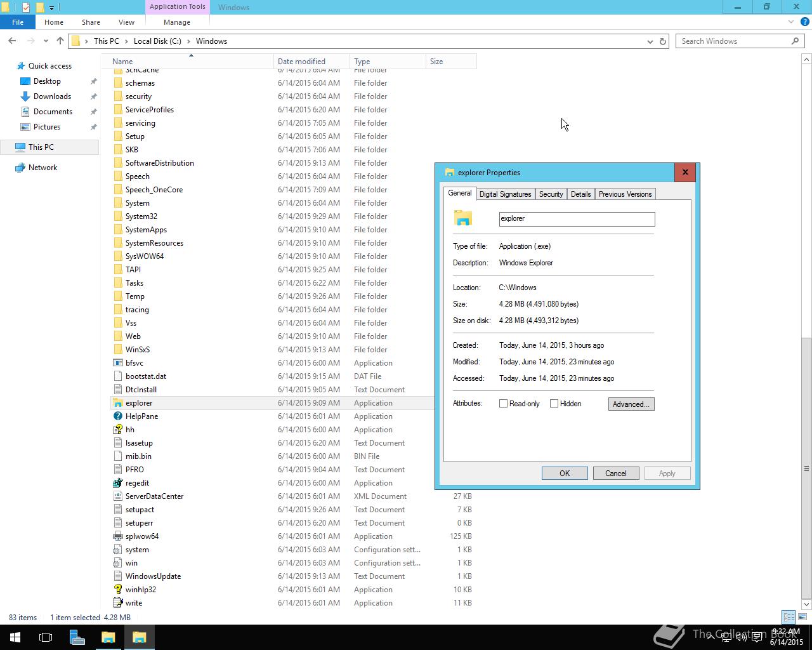812x650 pixels.
Task: Select the SoftwareDistribution folder row
Action: [293, 163]
